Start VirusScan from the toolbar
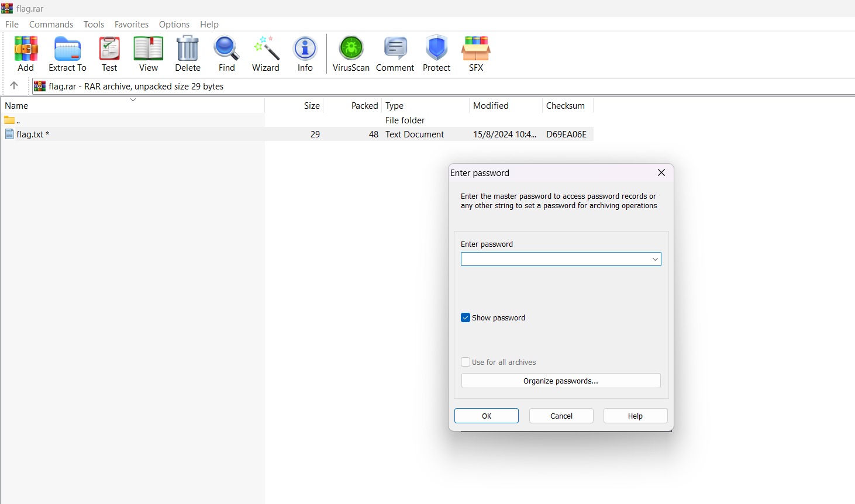Image resolution: width=855 pixels, height=504 pixels. pyautogui.click(x=351, y=49)
